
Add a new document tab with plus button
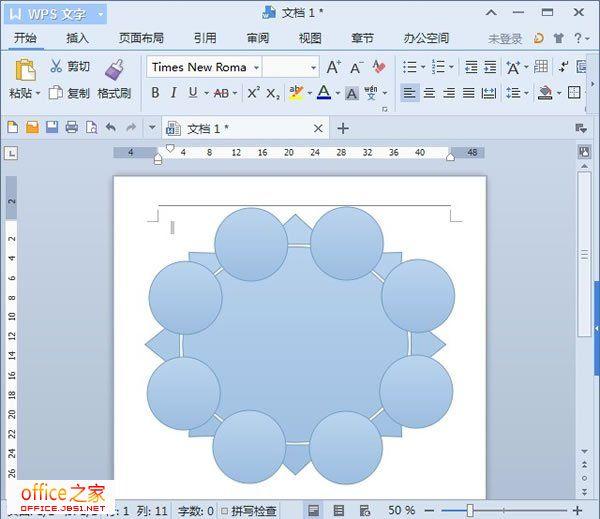[343, 128]
